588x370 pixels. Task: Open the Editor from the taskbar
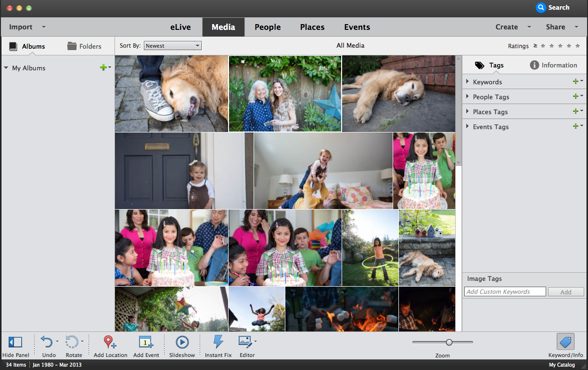tap(247, 343)
